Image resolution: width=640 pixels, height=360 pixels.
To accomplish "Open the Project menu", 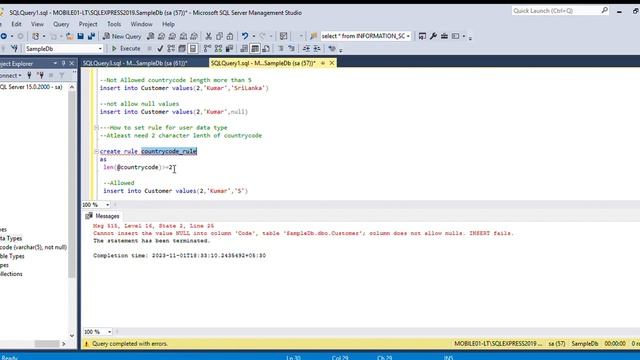I will 88,24.
